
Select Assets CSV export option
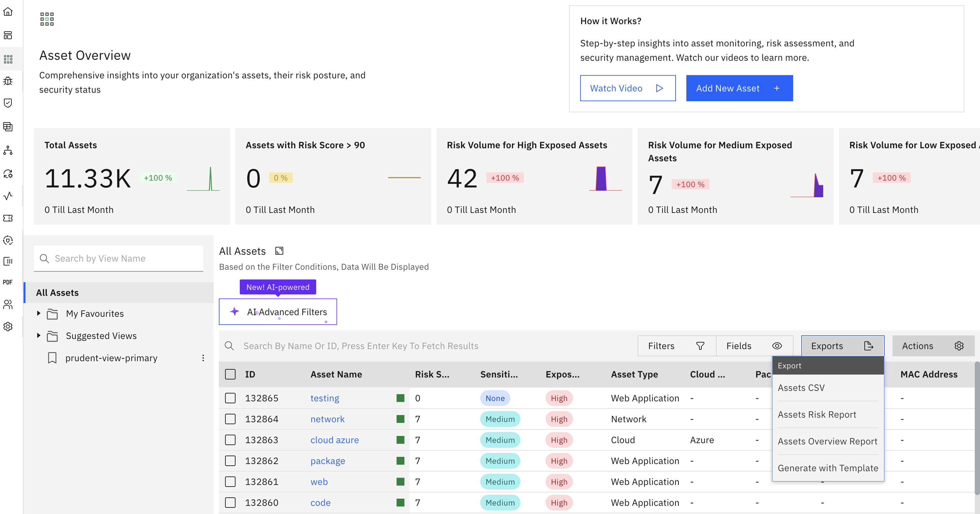point(801,388)
